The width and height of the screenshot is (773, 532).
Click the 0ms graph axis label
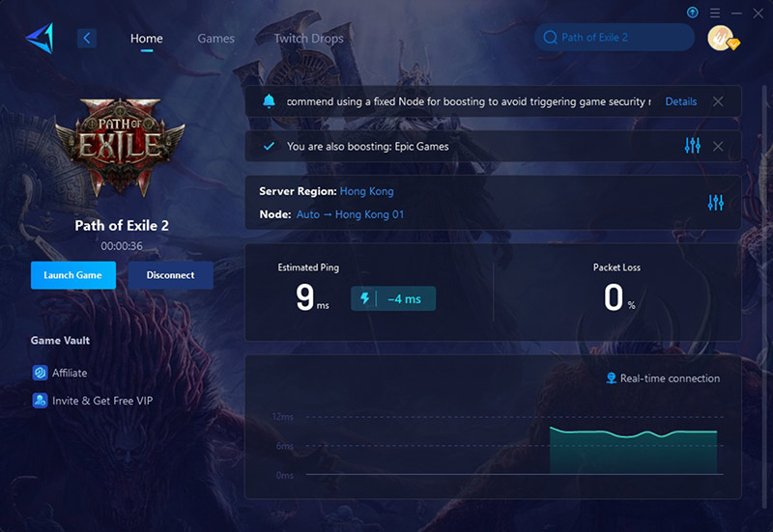(284, 475)
